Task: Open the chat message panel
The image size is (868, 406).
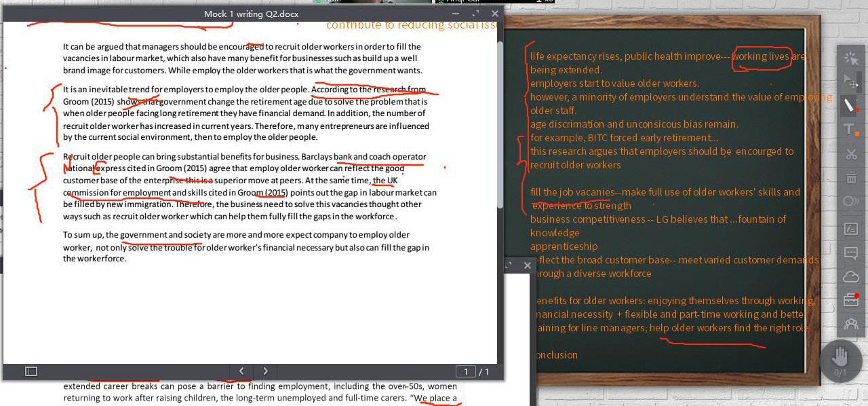Action: (x=851, y=253)
